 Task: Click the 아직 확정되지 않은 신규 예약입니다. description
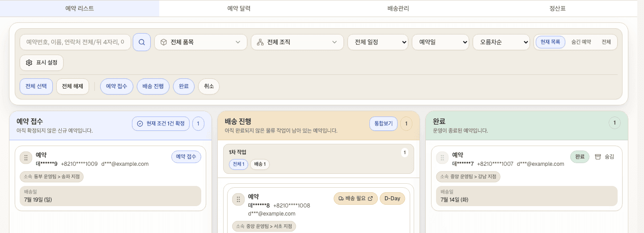click(55, 131)
